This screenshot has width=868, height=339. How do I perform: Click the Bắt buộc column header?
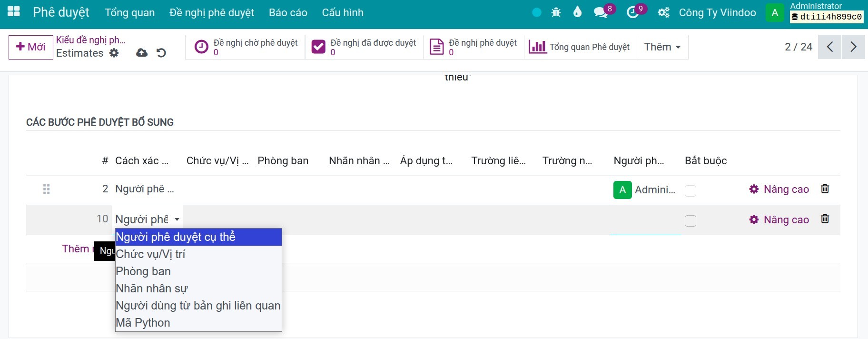(x=706, y=161)
